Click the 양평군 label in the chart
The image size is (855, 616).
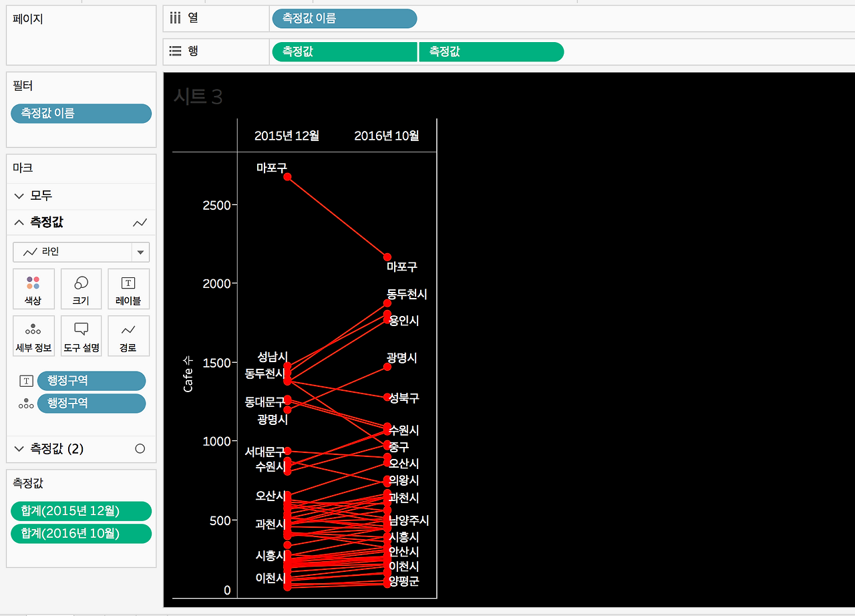click(x=403, y=581)
